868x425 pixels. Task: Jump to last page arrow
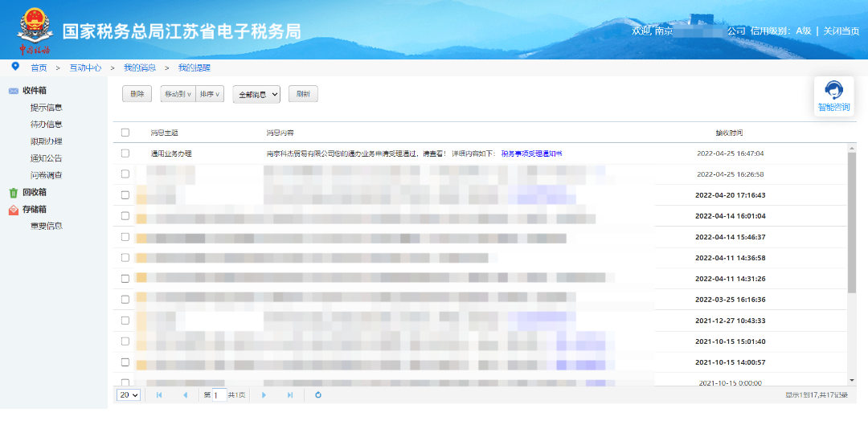tap(290, 394)
